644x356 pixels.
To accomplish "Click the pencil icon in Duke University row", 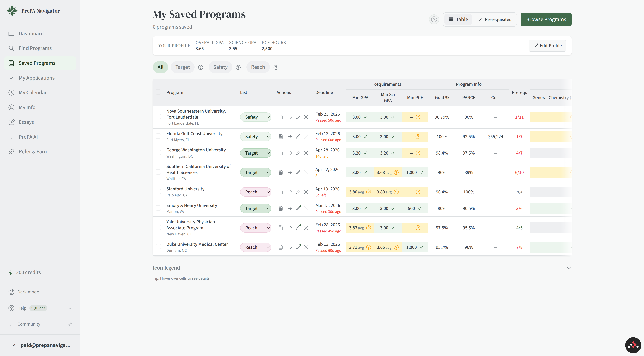I will 299,247.
